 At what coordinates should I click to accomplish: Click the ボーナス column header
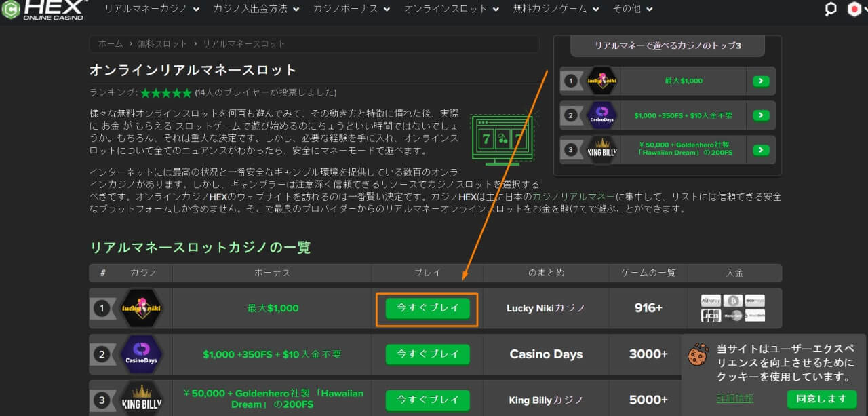(x=273, y=273)
